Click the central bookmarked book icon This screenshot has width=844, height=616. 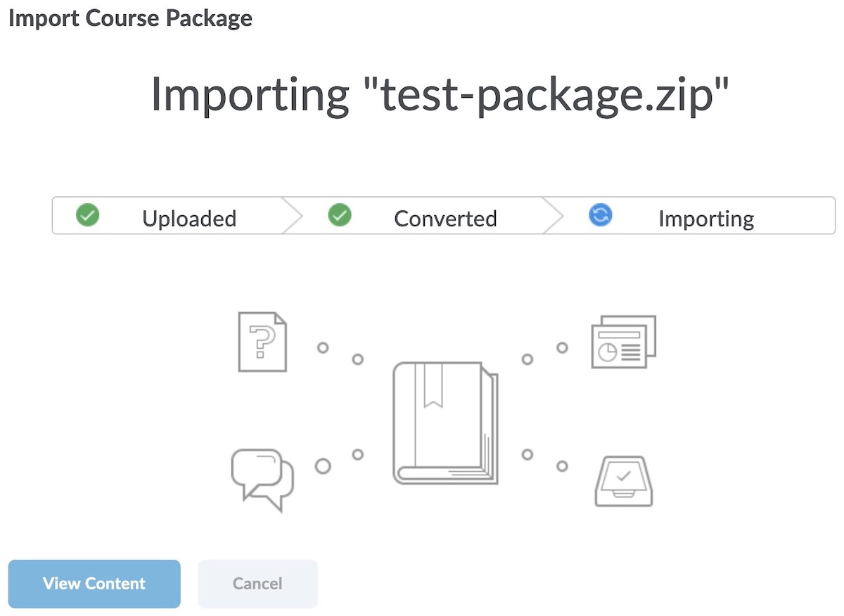445,423
